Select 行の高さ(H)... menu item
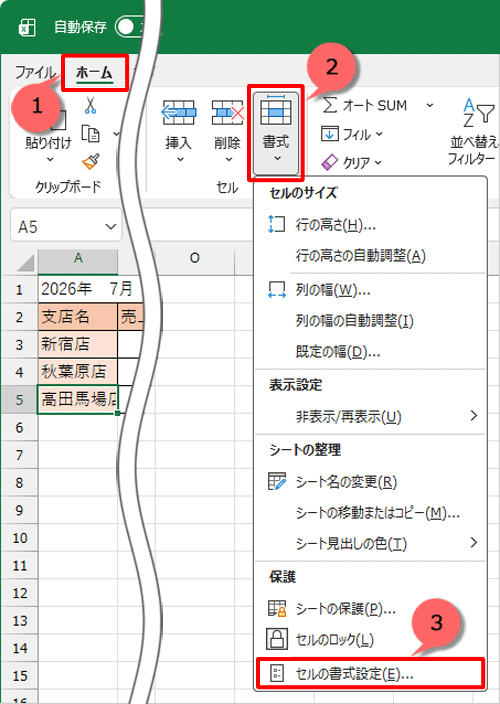 tap(371, 224)
